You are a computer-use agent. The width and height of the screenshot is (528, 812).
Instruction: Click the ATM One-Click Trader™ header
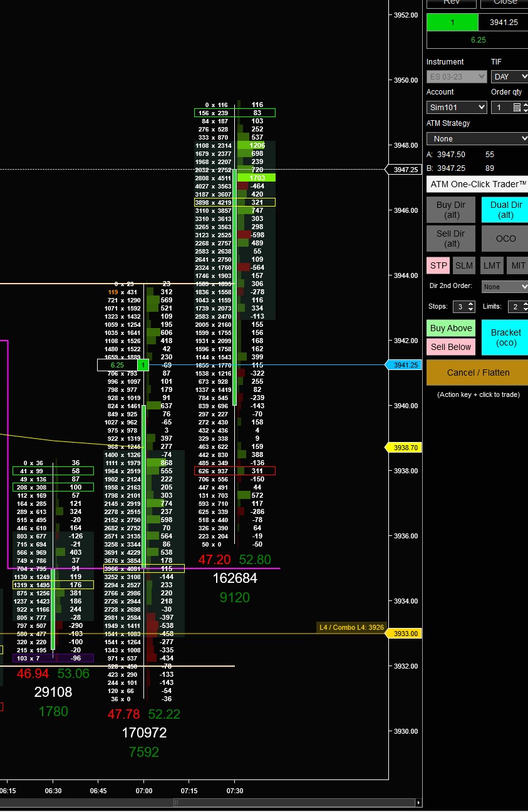point(477,184)
